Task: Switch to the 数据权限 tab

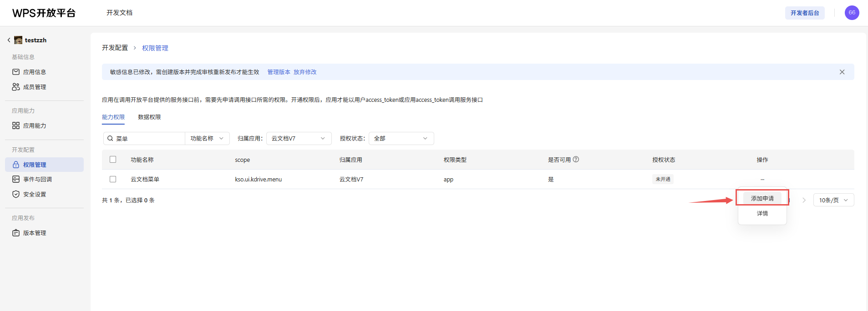Action: click(x=149, y=117)
